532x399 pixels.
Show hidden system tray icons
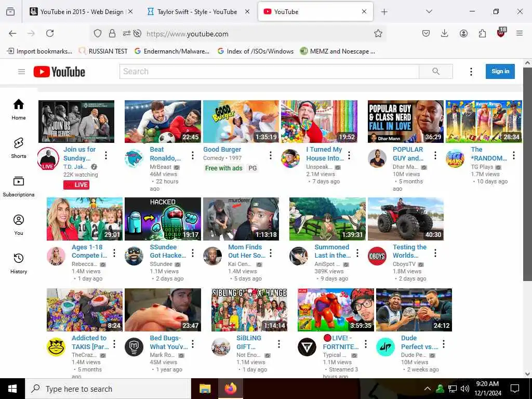428,389
